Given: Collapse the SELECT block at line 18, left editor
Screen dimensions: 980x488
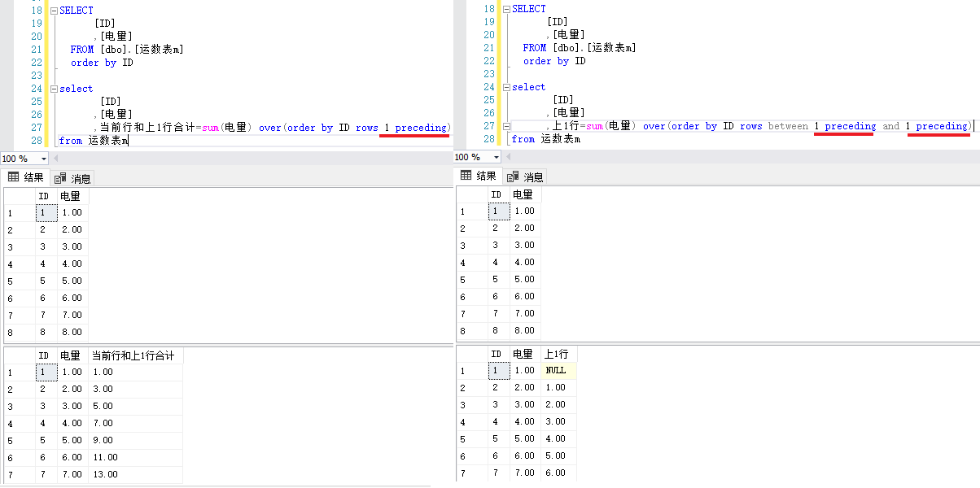Looking at the screenshot, I should (53, 11).
